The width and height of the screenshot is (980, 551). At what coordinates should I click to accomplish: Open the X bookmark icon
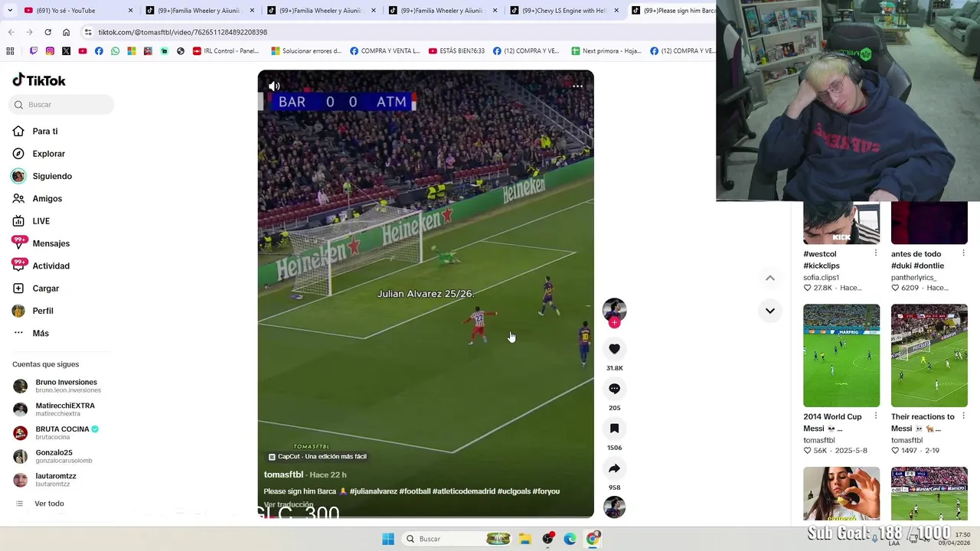[66, 51]
